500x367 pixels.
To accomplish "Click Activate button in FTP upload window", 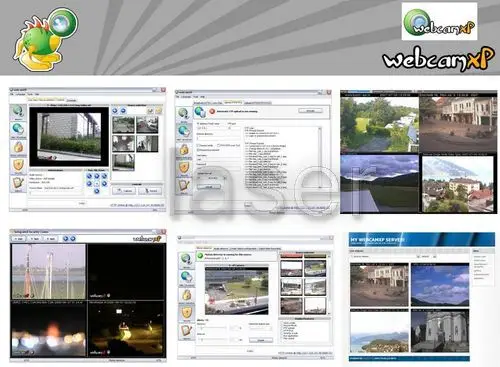I will [310, 110].
